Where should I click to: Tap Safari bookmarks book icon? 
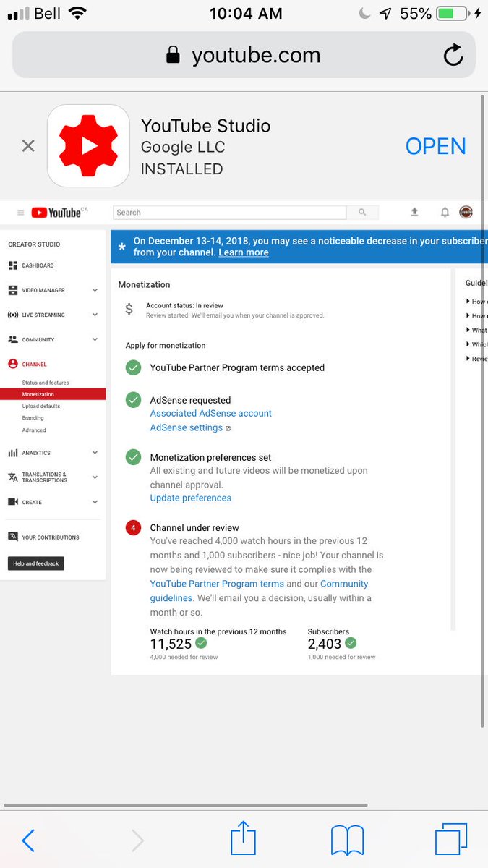347,841
